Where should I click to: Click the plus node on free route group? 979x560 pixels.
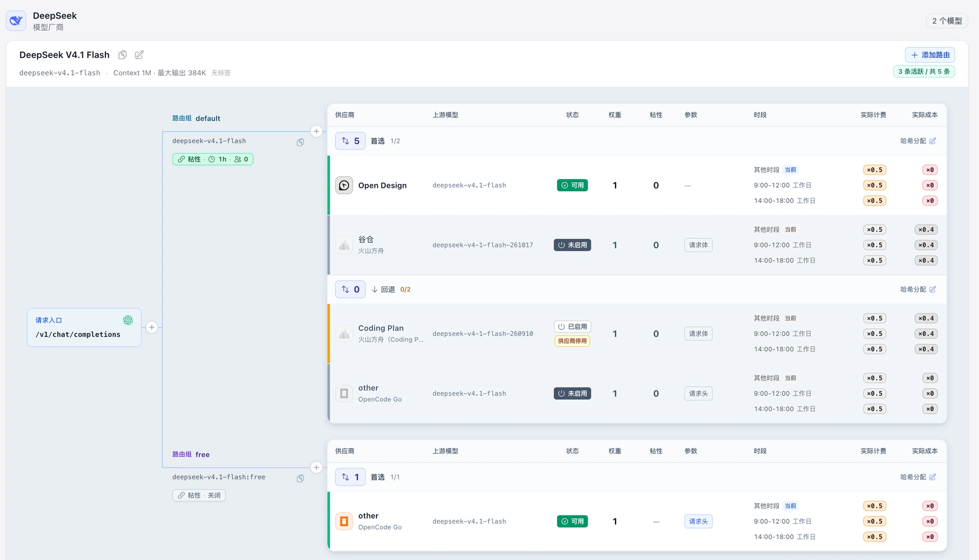tap(316, 467)
